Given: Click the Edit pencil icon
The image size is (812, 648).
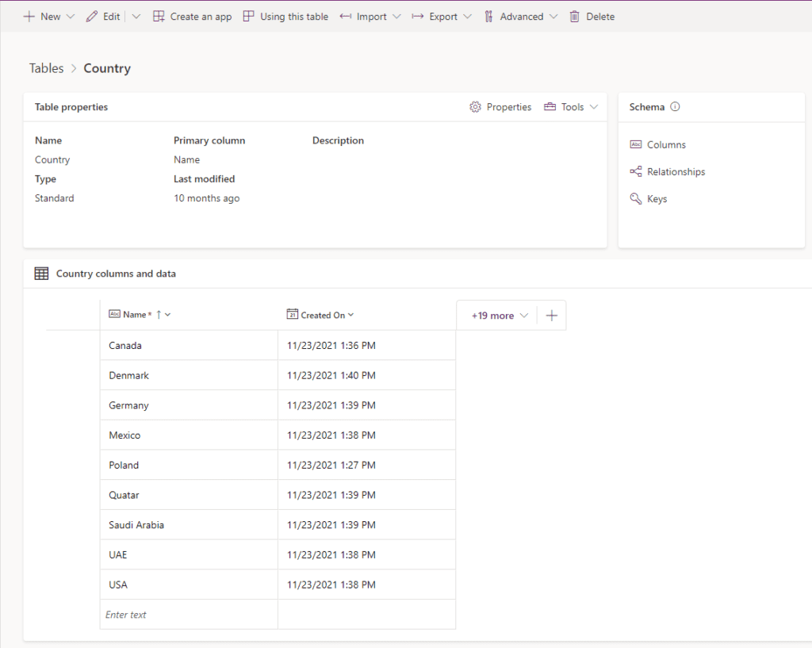Looking at the screenshot, I should tap(92, 17).
